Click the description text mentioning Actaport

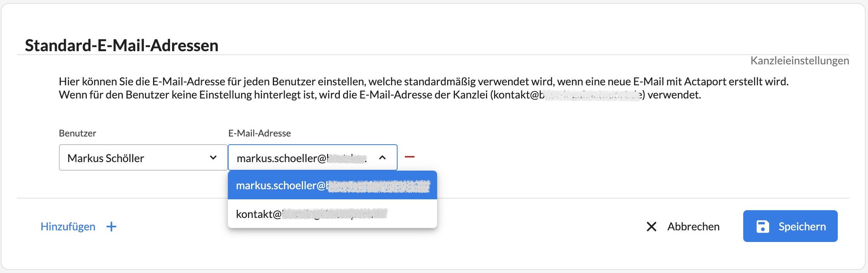pyautogui.click(x=424, y=88)
